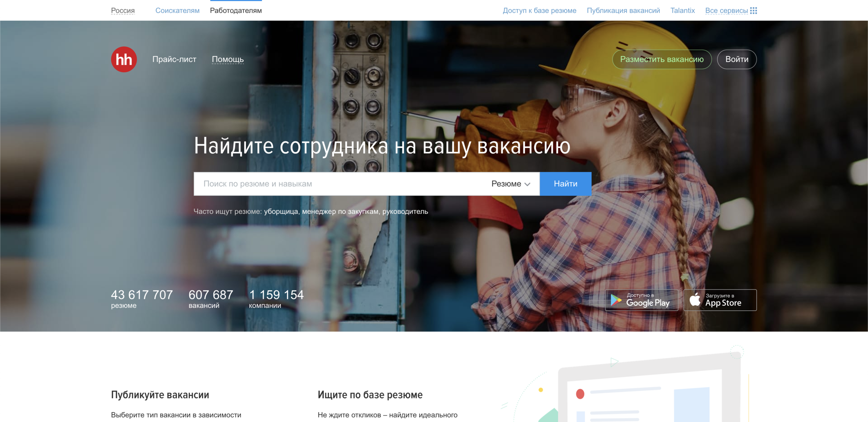
Task: Go to Публикация вакансий page
Action: tap(623, 10)
